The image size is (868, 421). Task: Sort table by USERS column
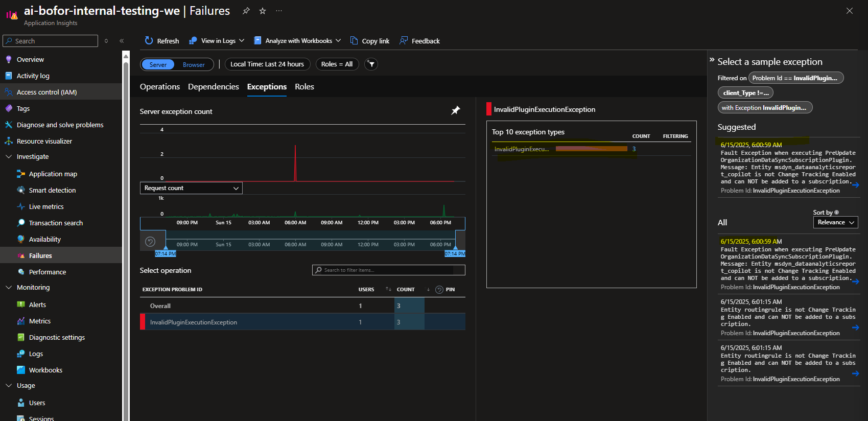366,289
